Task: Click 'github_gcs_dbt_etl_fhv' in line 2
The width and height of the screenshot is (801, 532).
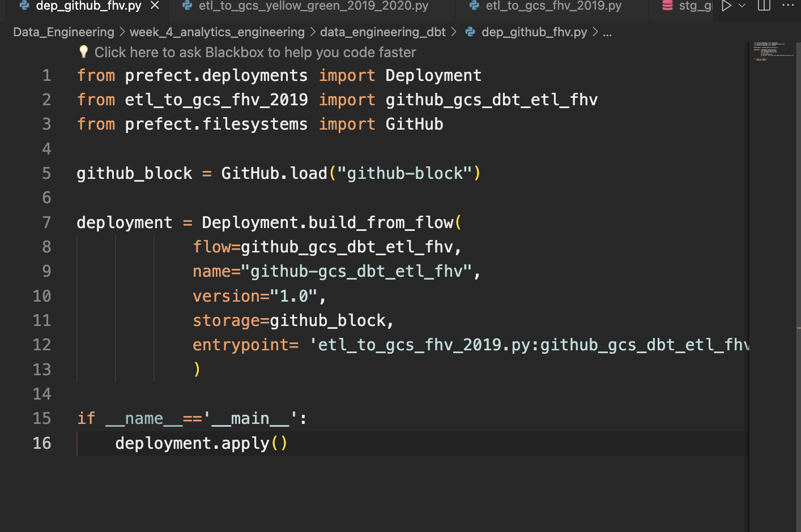Action: click(492, 100)
